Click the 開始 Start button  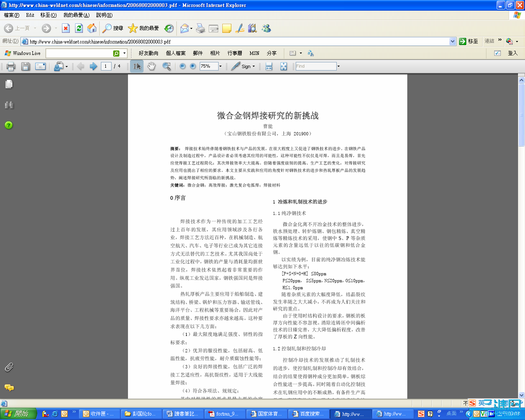coord(19,414)
